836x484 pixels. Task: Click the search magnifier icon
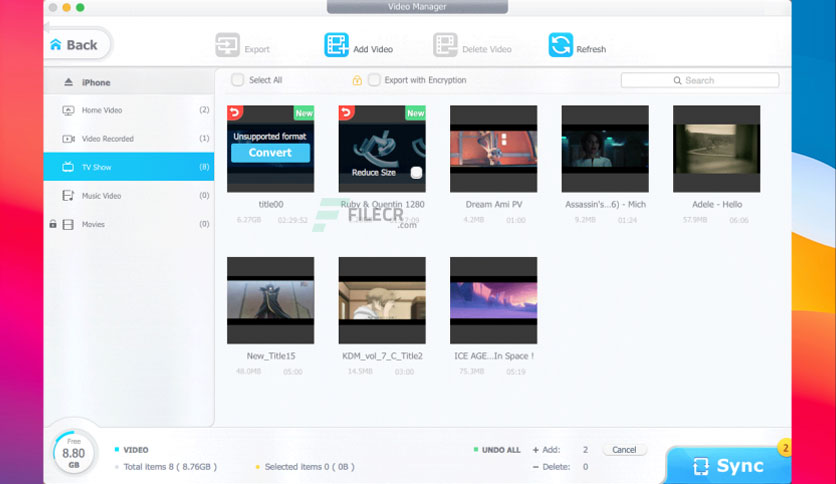[677, 80]
